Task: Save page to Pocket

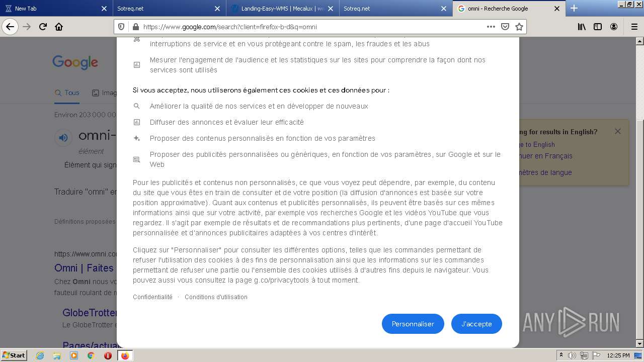Action: (505, 27)
